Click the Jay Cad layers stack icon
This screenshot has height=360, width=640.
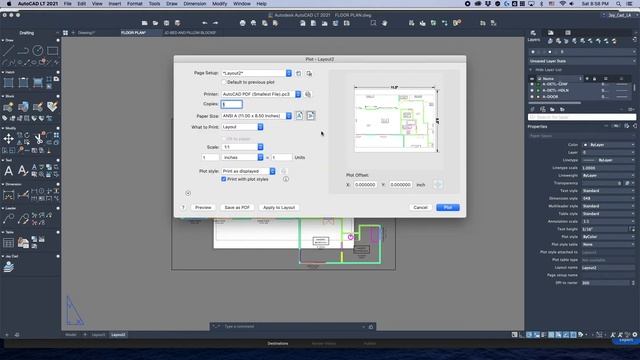(x=9, y=267)
